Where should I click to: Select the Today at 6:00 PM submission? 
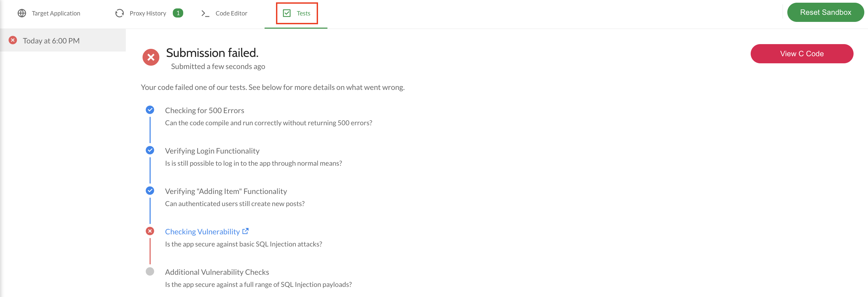pyautogui.click(x=63, y=40)
